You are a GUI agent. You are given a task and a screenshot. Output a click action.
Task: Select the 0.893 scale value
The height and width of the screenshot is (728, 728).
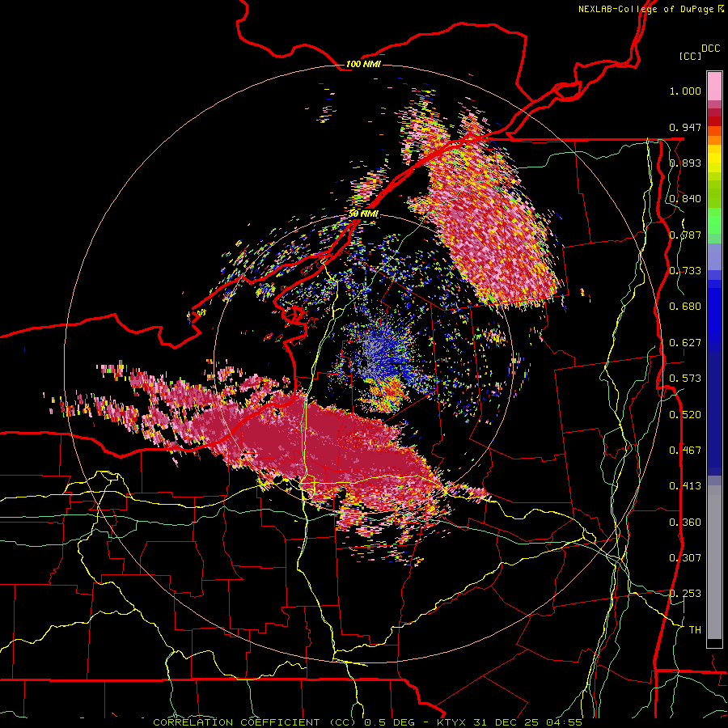(685, 163)
